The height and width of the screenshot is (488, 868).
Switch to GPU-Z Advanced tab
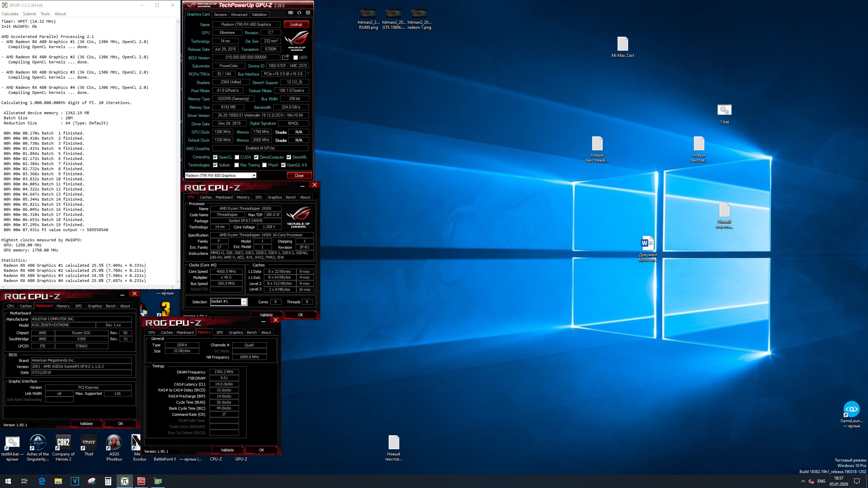(x=239, y=15)
